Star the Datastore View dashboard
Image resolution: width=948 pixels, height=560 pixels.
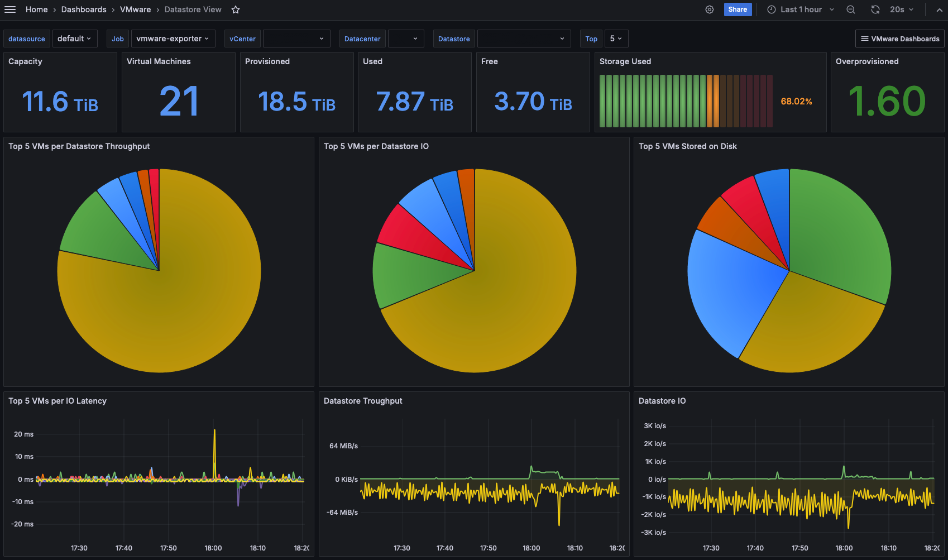236,9
